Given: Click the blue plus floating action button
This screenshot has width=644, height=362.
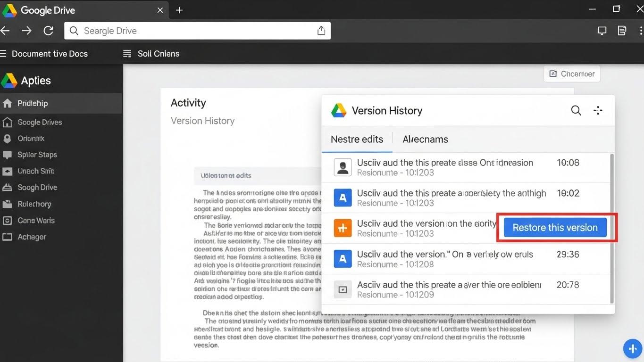Looking at the screenshot, I should point(632,348).
